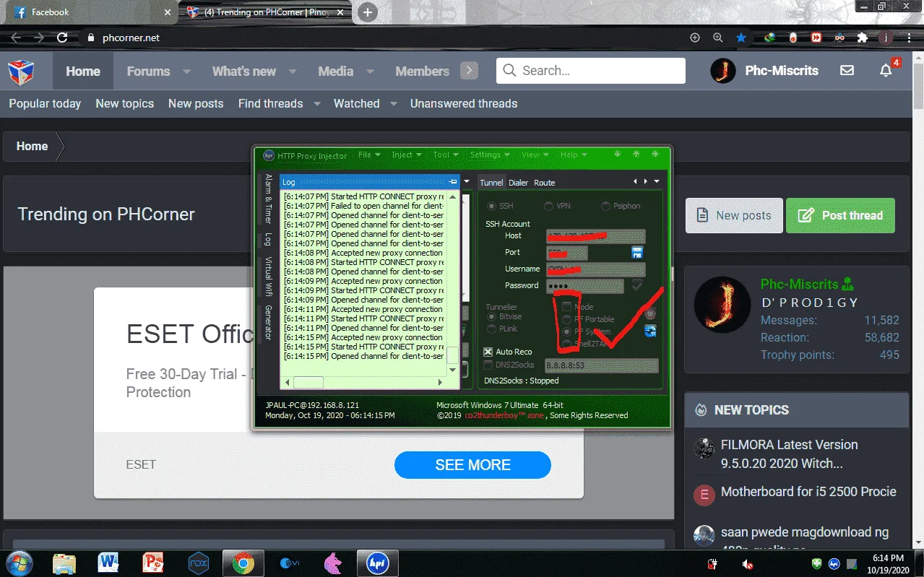
Task: Click the DNS2Socks address field 8.8.8.8:53
Action: pyautogui.click(x=601, y=365)
